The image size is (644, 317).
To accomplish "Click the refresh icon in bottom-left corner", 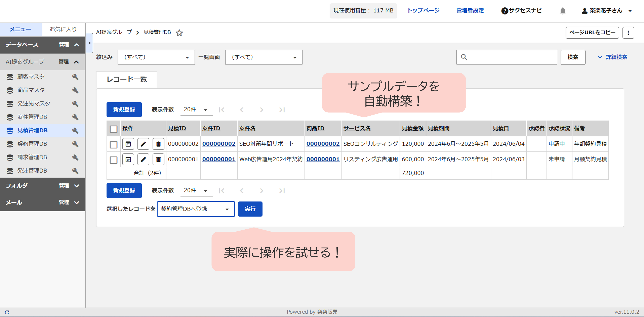I will pyautogui.click(x=7, y=312).
